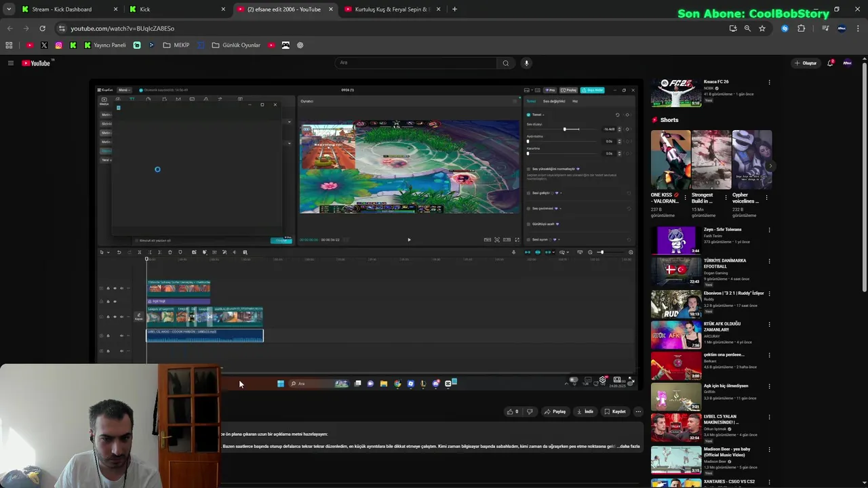This screenshot has width=868, height=488.
Task: Open more actions ellipsis beside Kaydet
Action: [x=637, y=411]
